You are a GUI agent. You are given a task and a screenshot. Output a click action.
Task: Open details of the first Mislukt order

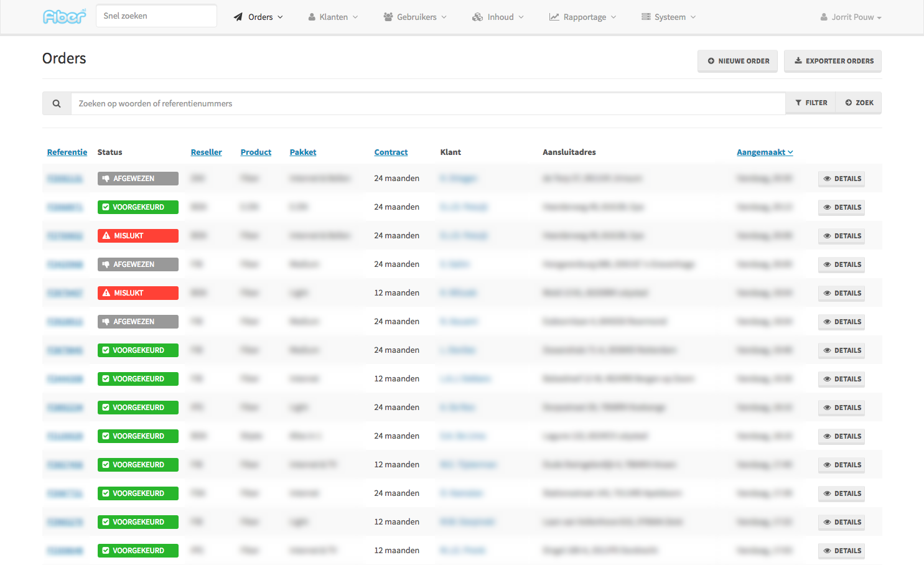[841, 236]
